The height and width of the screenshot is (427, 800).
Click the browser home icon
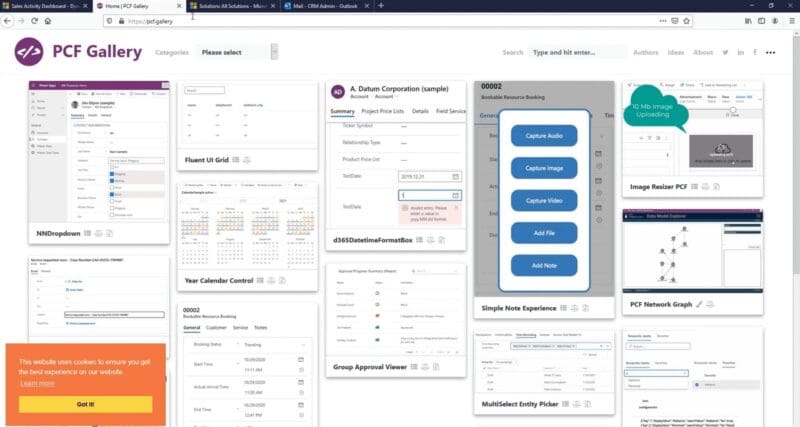(x=50, y=20)
